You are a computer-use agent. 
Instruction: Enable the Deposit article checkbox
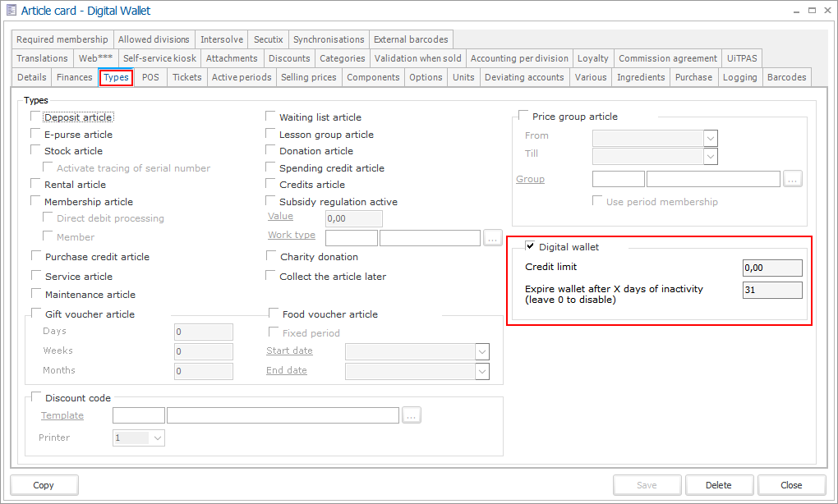click(35, 117)
